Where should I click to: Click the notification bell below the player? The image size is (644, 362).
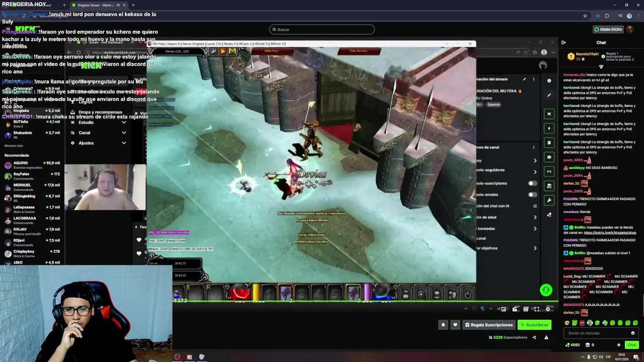click(443, 325)
